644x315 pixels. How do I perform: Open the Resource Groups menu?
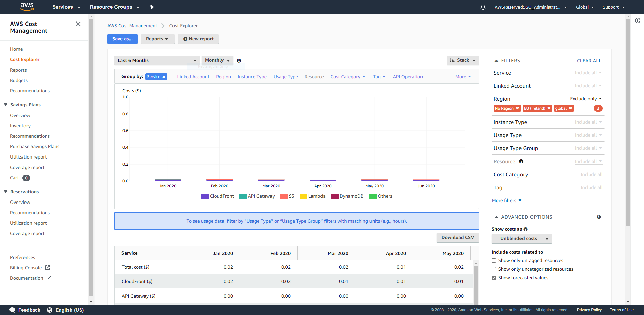coord(114,7)
